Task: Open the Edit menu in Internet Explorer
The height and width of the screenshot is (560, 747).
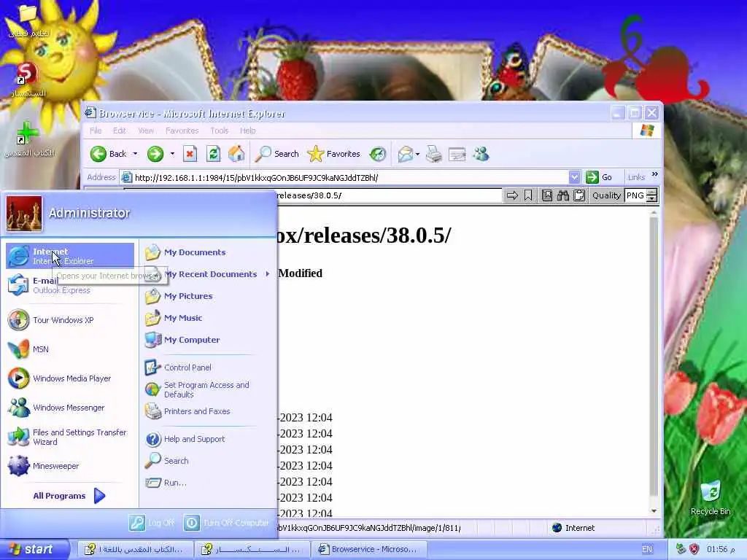Action: [x=119, y=131]
